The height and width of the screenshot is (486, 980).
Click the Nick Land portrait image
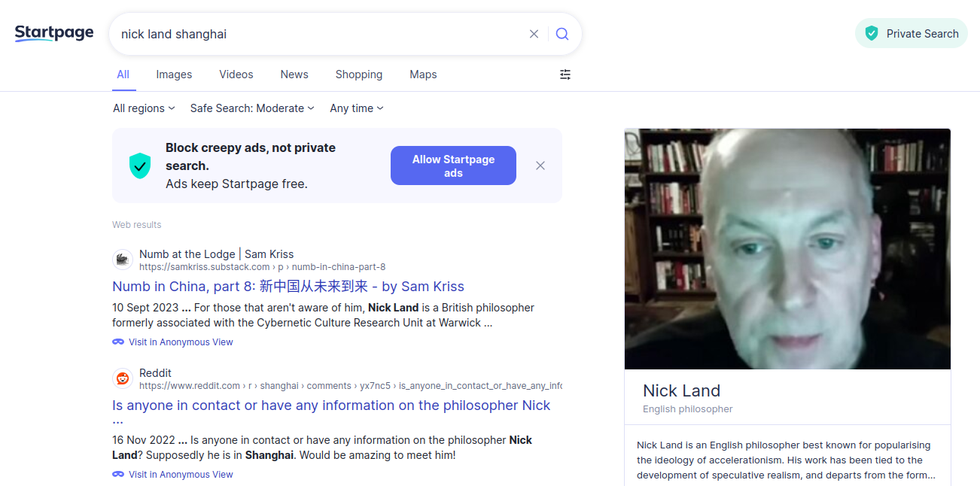(x=787, y=249)
